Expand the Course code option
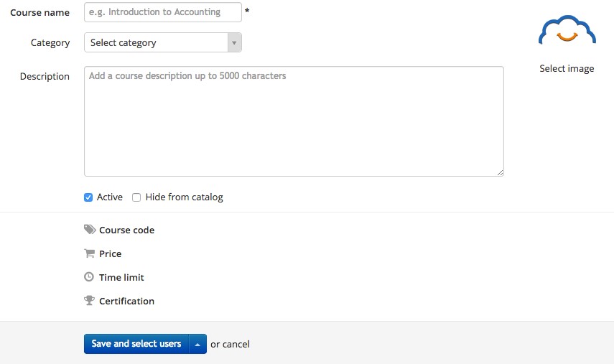Image resolution: width=614 pixels, height=364 pixels. (126, 230)
